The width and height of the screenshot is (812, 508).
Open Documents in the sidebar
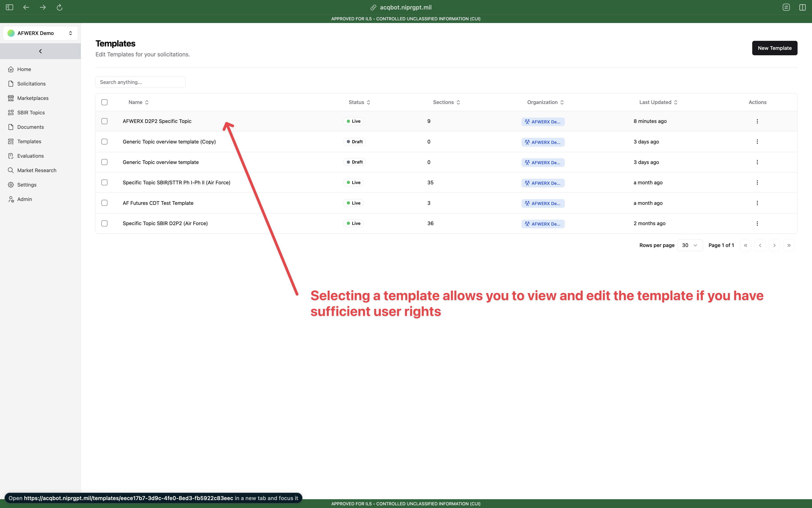click(31, 127)
